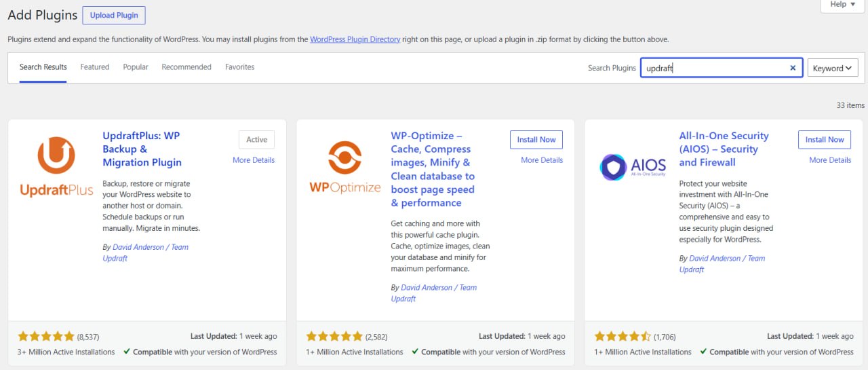Open the UpdraftPlus: WP Backup & Migration title

(142, 149)
